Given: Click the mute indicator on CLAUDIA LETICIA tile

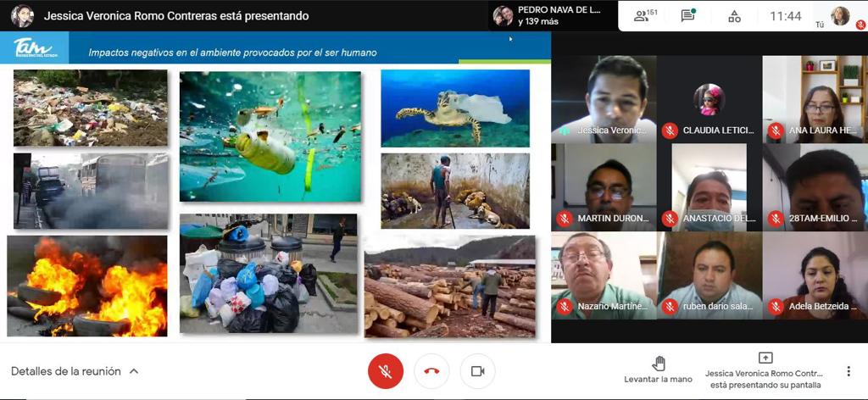Looking at the screenshot, I should tap(670, 131).
